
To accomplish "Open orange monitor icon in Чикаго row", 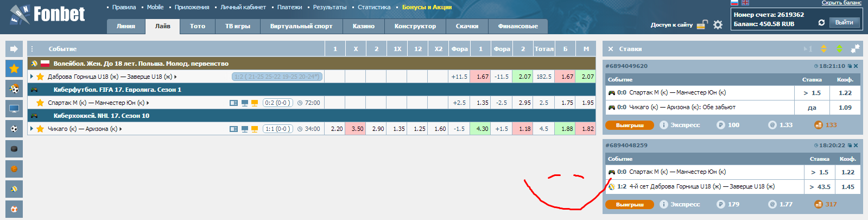I will (255, 129).
